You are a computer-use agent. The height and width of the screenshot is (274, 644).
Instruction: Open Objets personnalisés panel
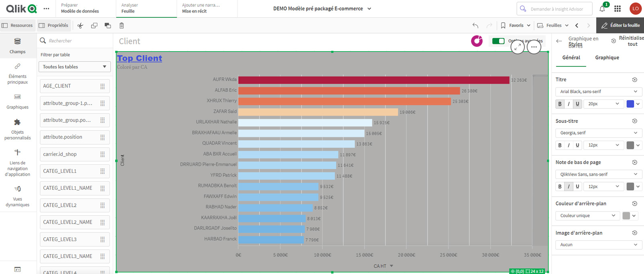point(17,129)
